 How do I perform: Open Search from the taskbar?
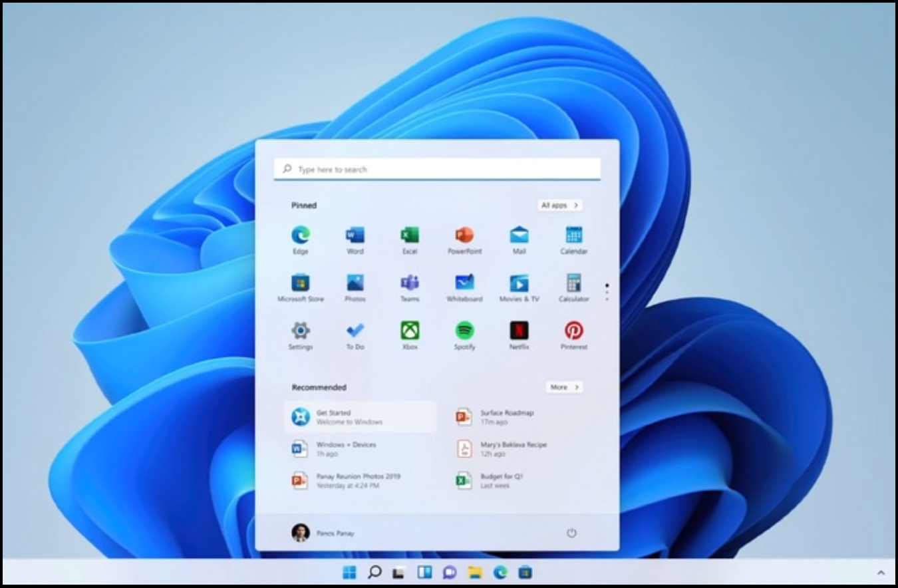click(x=374, y=572)
